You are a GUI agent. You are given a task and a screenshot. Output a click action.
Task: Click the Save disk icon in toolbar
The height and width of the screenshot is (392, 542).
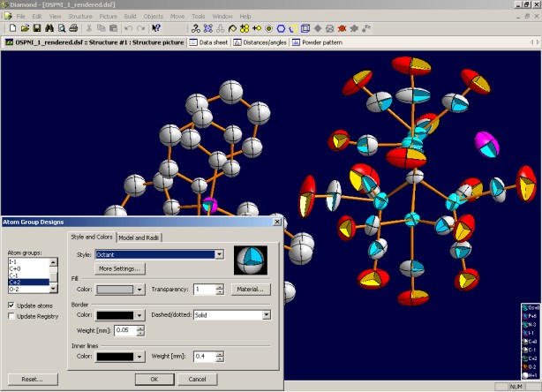coord(37,28)
